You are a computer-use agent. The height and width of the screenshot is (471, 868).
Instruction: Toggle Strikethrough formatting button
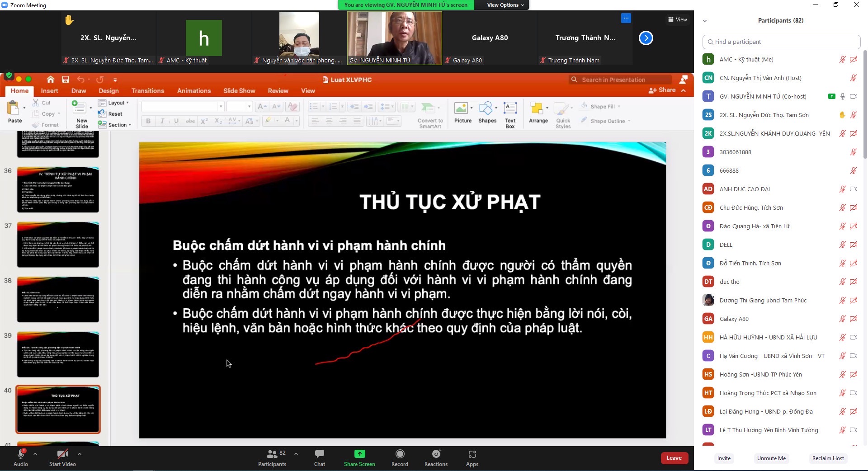pos(190,121)
